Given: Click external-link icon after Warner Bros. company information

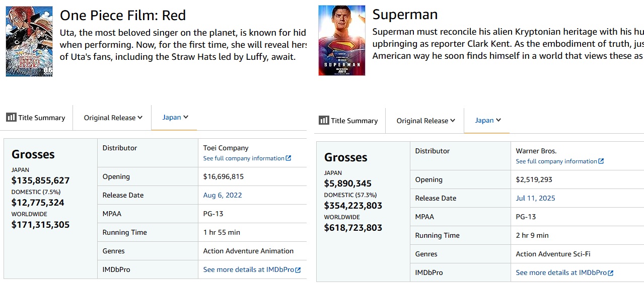Looking at the screenshot, I should (601, 161).
